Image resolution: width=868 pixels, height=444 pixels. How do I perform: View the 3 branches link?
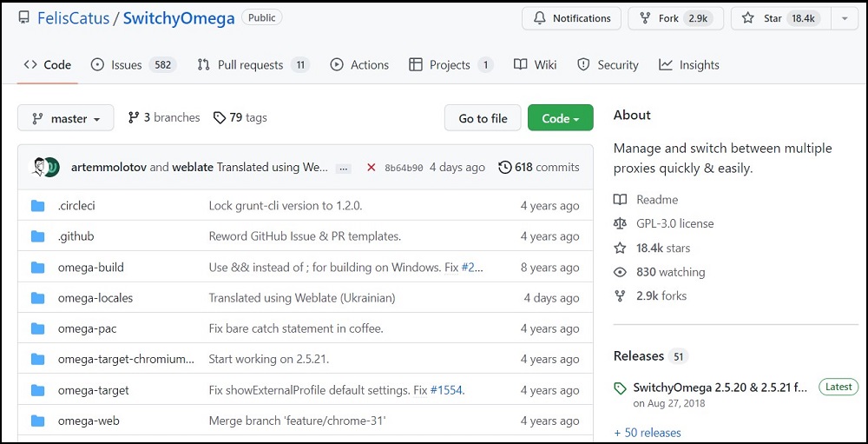coord(164,117)
